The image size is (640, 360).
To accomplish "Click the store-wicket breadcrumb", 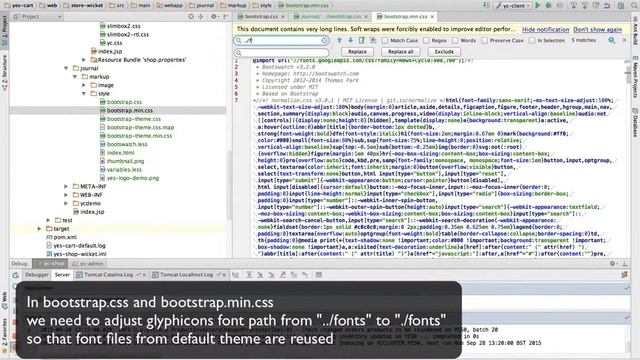I will (85, 5).
